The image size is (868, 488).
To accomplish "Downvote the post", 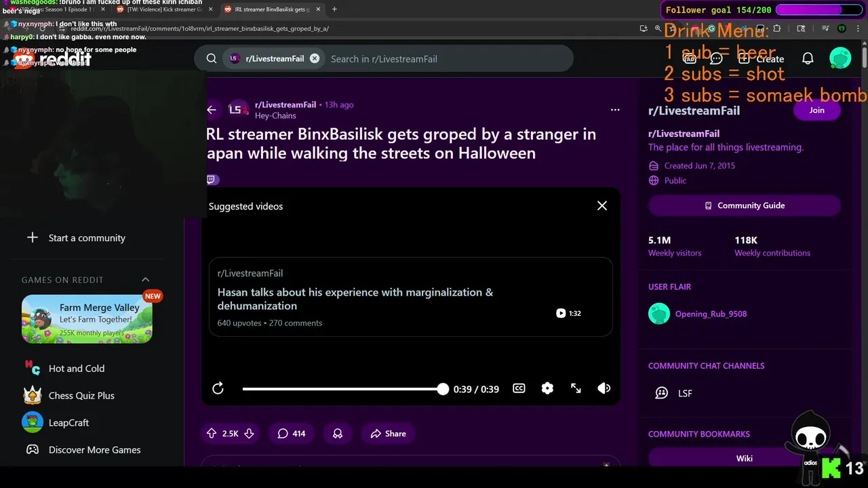I will pyautogui.click(x=249, y=434).
